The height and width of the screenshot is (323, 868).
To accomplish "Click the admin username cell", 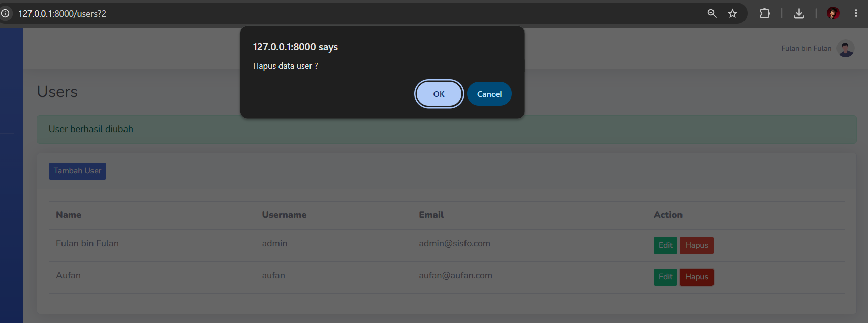I will coord(333,245).
